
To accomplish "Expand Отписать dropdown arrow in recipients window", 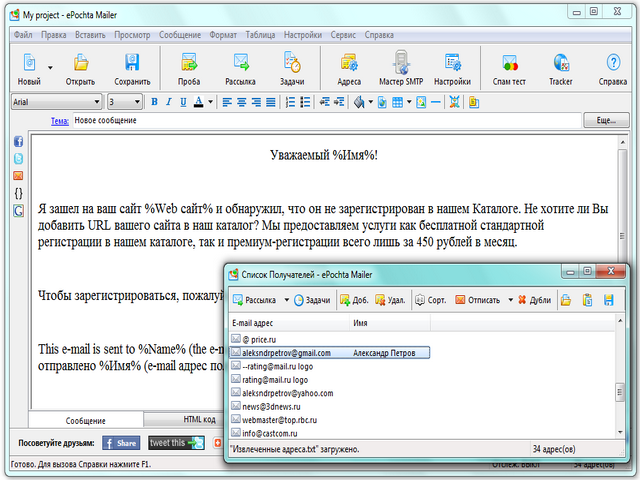I will [510, 300].
